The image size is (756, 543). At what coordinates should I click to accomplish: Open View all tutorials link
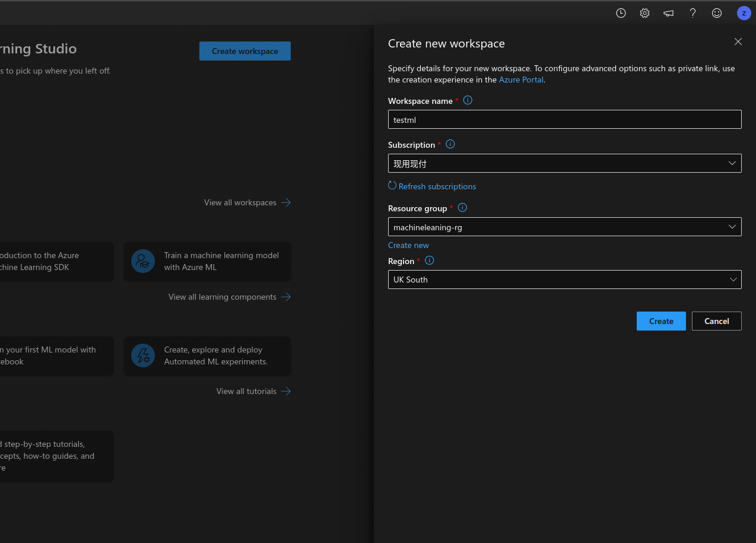click(246, 391)
